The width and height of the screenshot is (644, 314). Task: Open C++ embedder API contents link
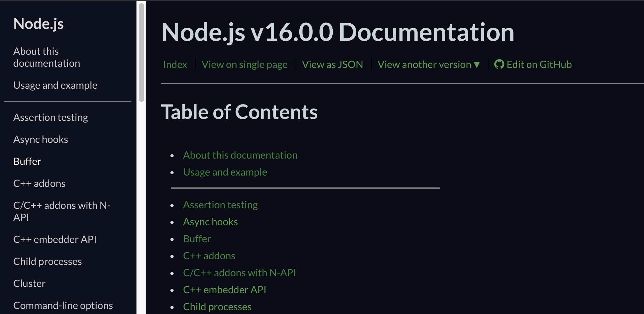[225, 290]
